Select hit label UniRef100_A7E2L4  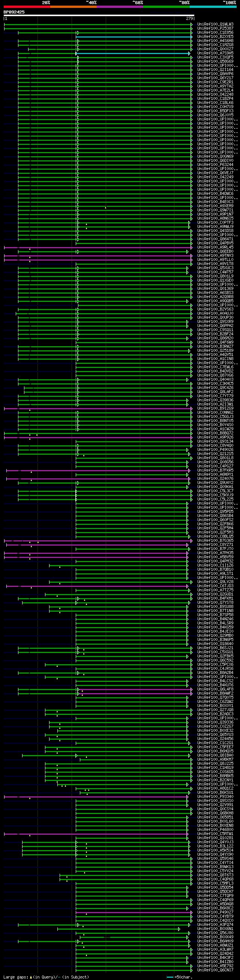tap(215, 90)
